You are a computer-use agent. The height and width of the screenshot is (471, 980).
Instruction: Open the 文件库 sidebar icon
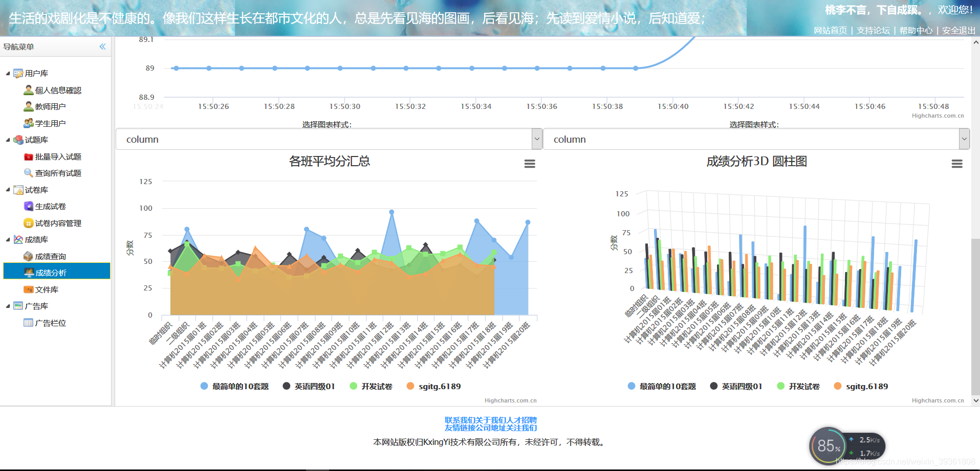[x=29, y=289]
